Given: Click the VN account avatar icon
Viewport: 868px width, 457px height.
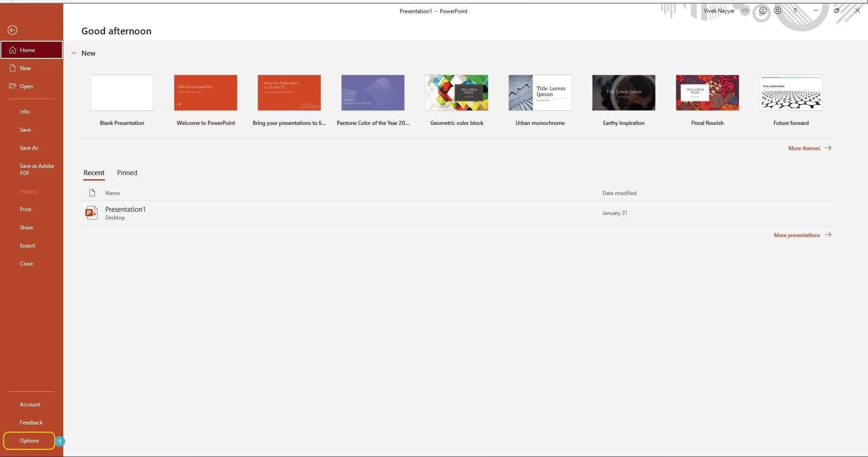Looking at the screenshot, I should click(745, 10).
